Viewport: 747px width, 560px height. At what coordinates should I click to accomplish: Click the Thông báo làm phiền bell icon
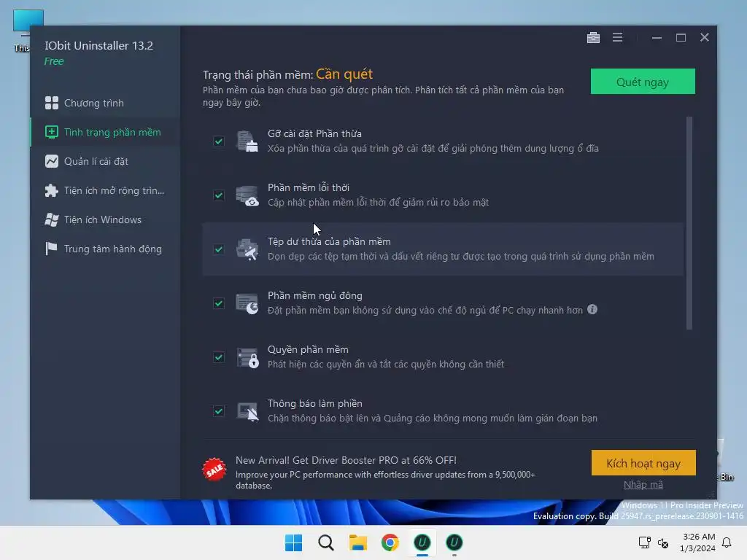pos(247,411)
